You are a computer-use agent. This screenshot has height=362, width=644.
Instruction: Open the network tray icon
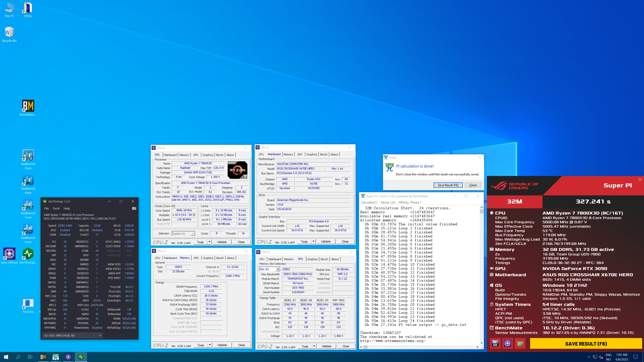click(x=595, y=357)
